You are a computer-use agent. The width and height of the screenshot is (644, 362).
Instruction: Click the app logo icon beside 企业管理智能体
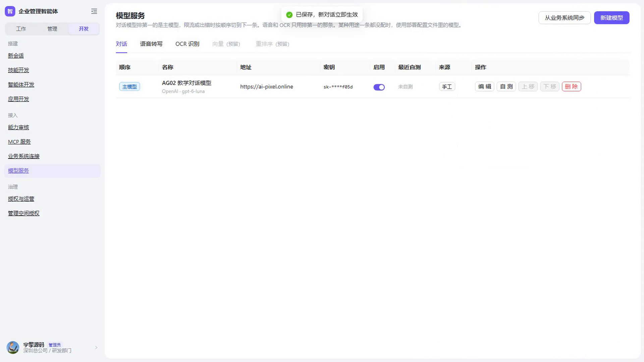click(x=10, y=11)
